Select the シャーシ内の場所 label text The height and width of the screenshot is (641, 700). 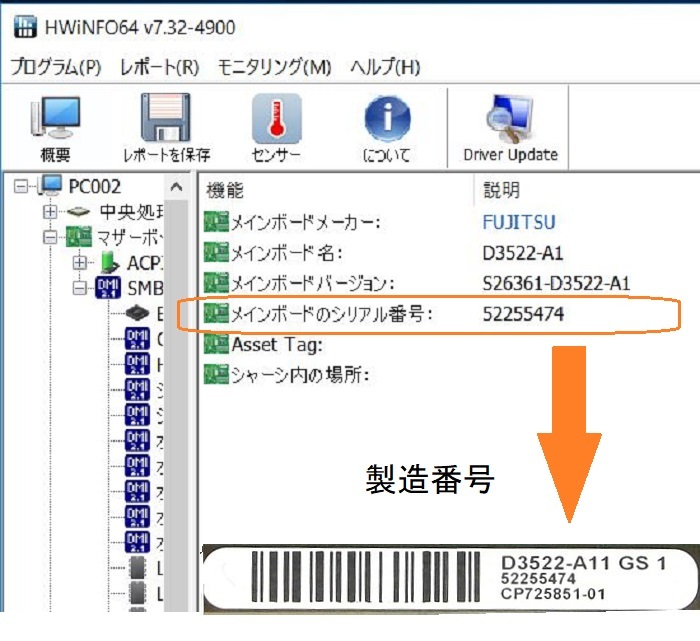(300, 375)
